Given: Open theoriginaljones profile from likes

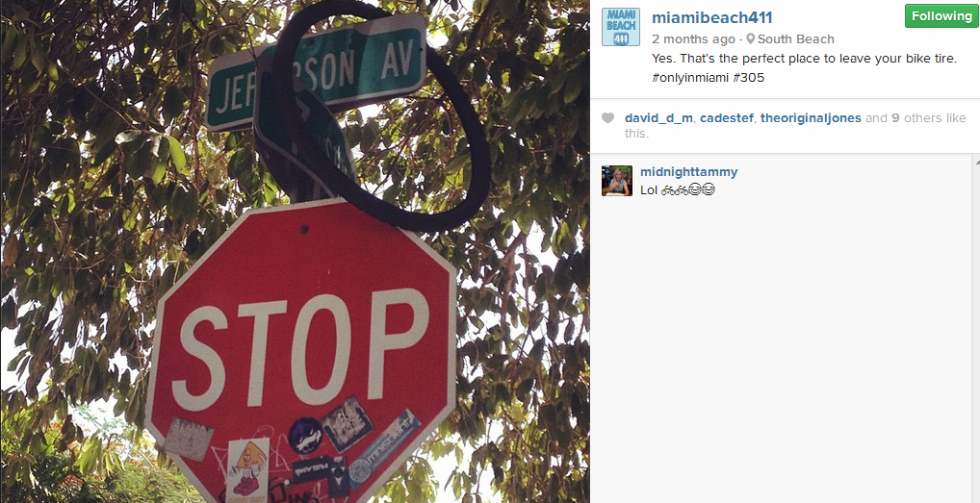Looking at the screenshot, I should 811,118.
